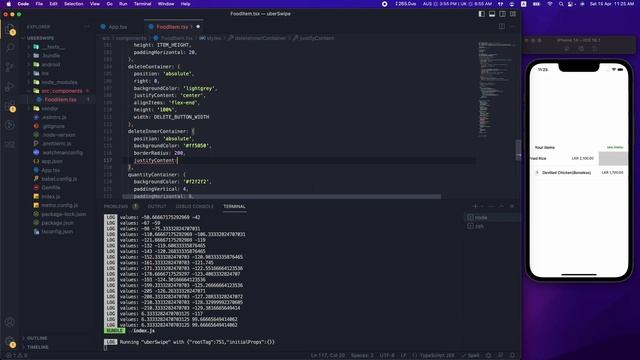Open the Apple menu
The image size is (640, 360).
click(x=8, y=4)
